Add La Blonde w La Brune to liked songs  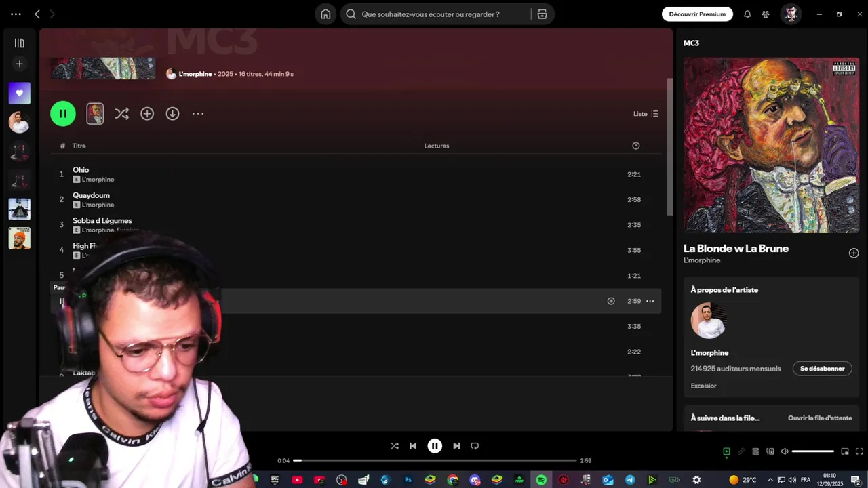coord(854,253)
